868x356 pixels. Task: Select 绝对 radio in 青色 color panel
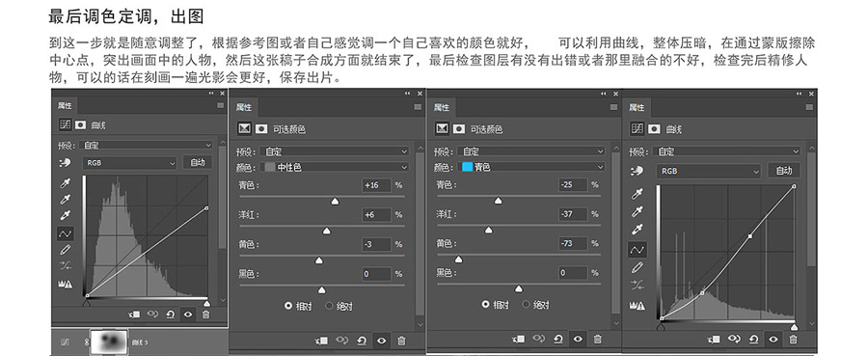pos(527,305)
